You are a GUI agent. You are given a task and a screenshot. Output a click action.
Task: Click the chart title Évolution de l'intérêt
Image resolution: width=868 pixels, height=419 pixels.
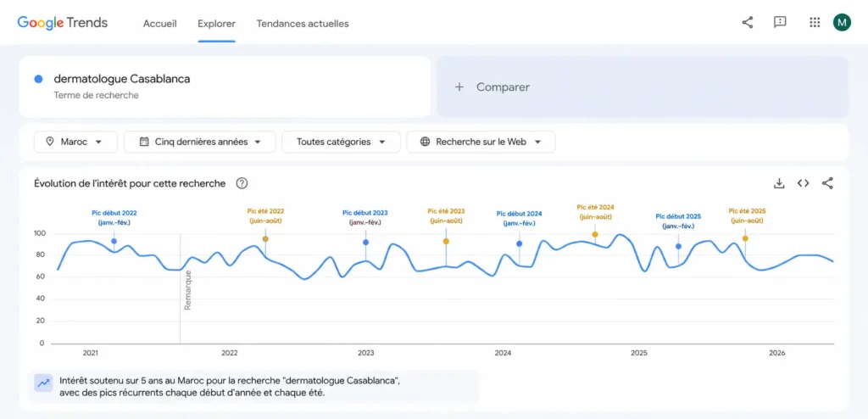(x=130, y=183)
